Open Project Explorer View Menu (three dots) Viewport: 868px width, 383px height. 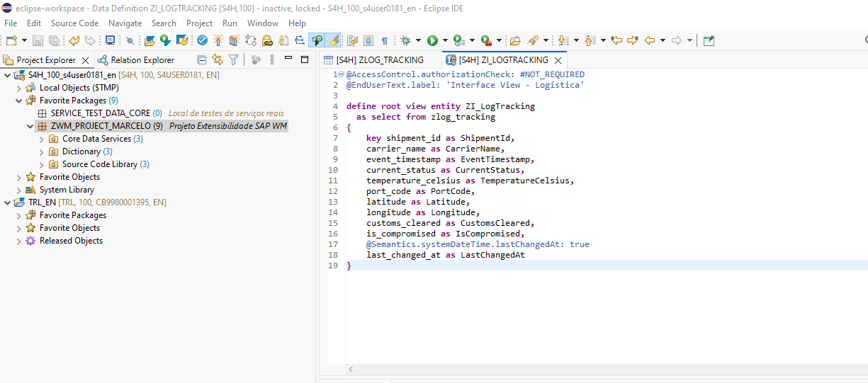(x=272, y=59)
